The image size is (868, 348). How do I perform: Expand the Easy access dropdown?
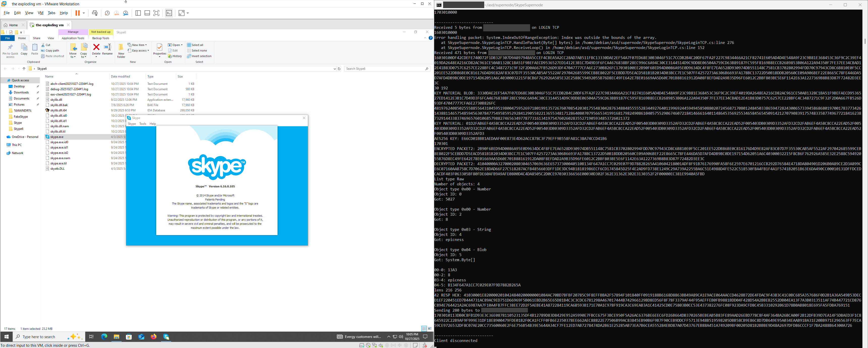click(138, 51)
